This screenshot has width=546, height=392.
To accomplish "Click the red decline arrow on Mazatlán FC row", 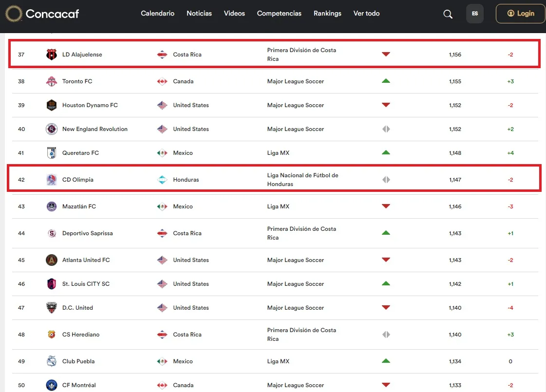I will pyautogui.click(x=386, y=206).
